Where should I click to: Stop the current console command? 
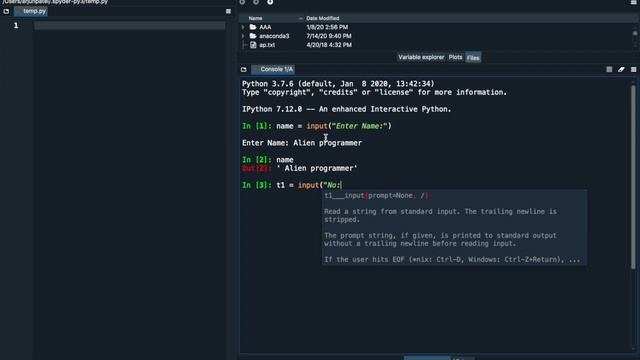(609, 70)
